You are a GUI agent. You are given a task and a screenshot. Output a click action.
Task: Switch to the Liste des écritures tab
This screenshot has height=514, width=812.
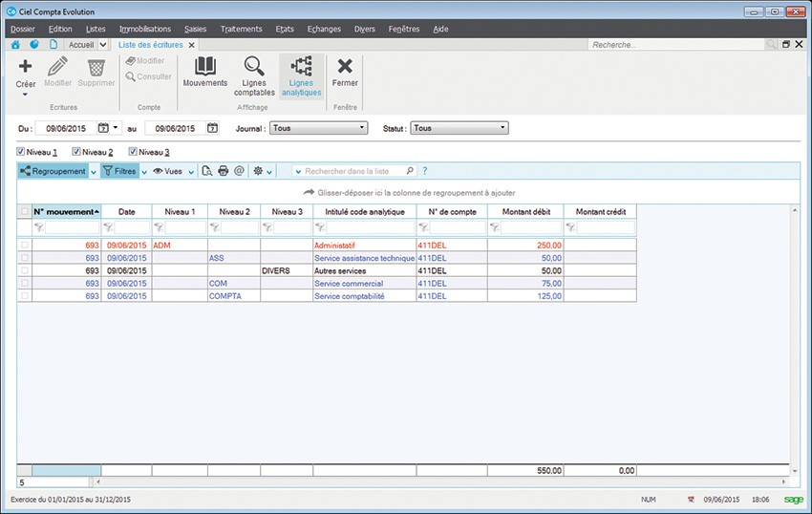151,44
